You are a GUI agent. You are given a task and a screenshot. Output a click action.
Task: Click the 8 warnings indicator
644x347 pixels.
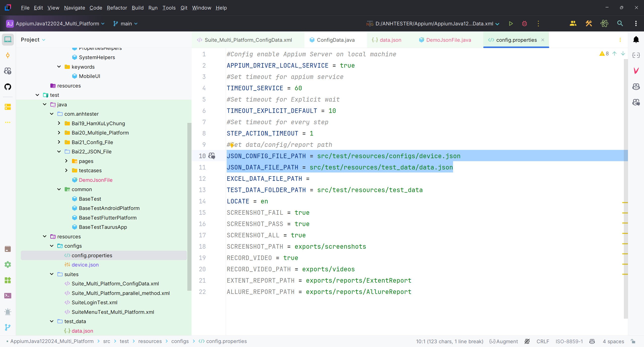[x=604, y=54]
